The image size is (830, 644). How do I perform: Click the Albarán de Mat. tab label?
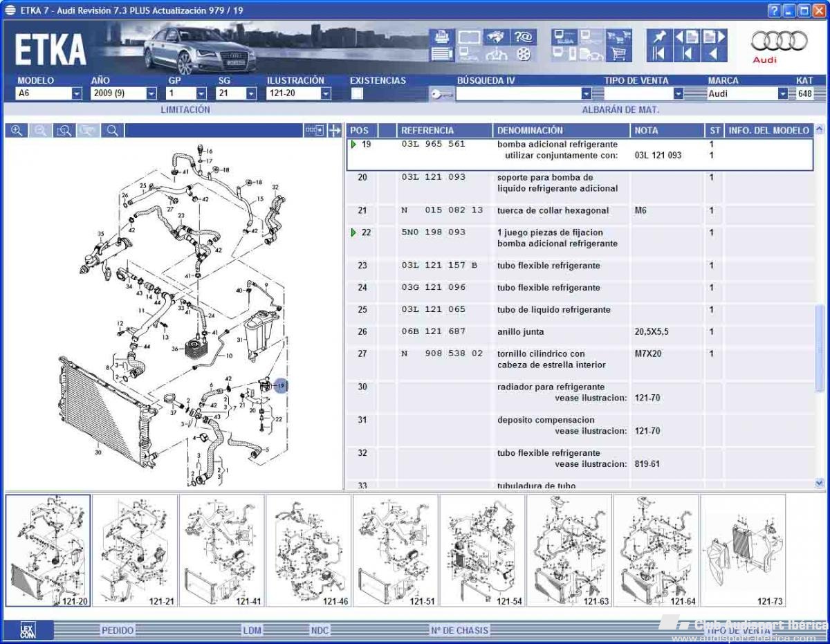click(620, 109)
